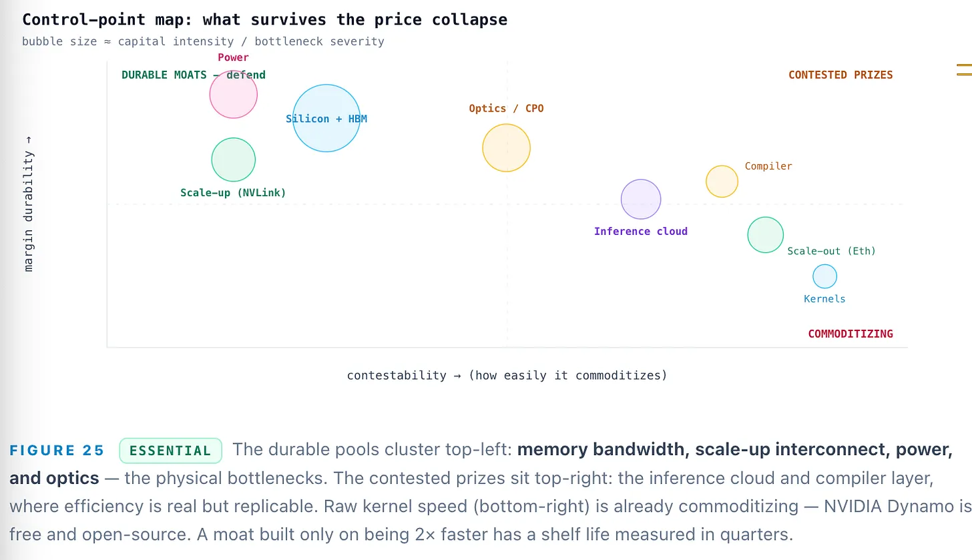Select the small yellow Compiler bubble

722,182
